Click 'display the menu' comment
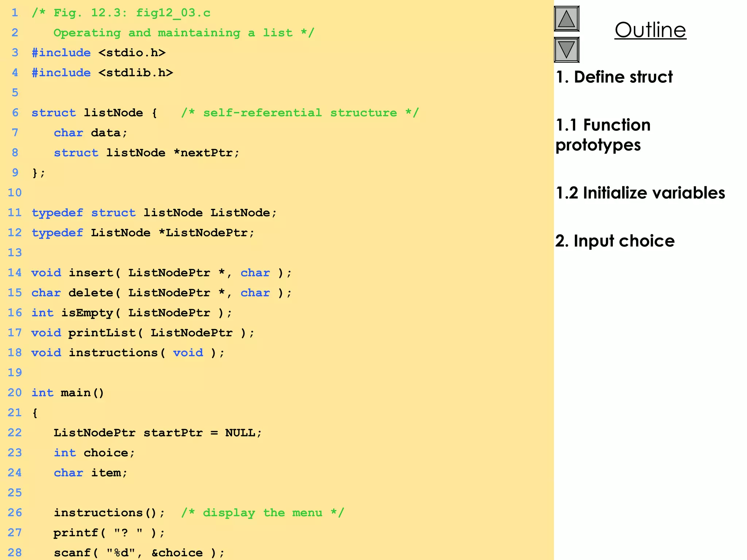The image size is (747, 560). coord(263,513)
